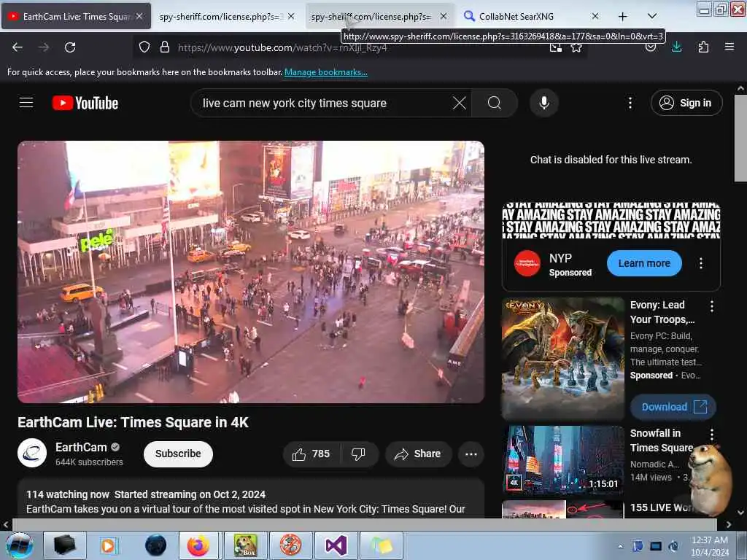Reload the page with the refresh icon
The image size is (747, 560).
click(x=70, y=47)
